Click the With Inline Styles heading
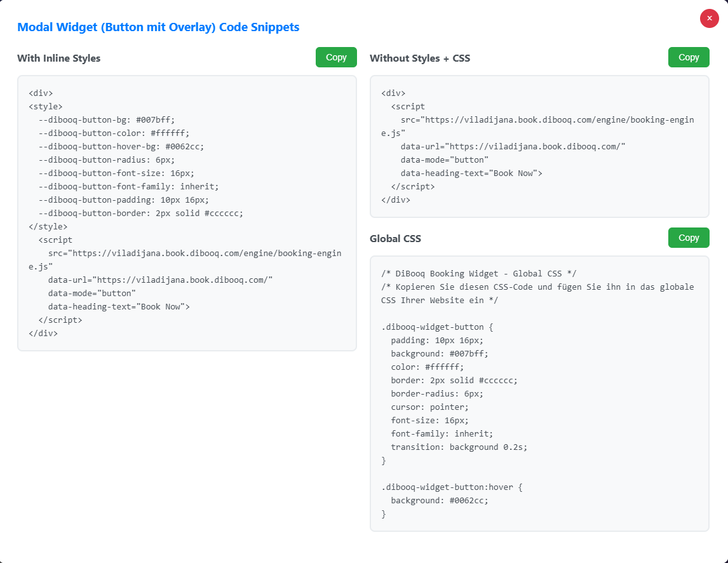The height and width of the screenshot is (563, 728). [59, 58]
